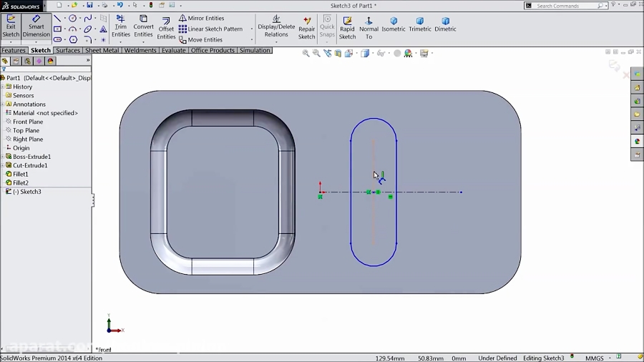Switch to the Features tab
The image size is (644, 362).
pyautogui.click(x=14, y=51)
